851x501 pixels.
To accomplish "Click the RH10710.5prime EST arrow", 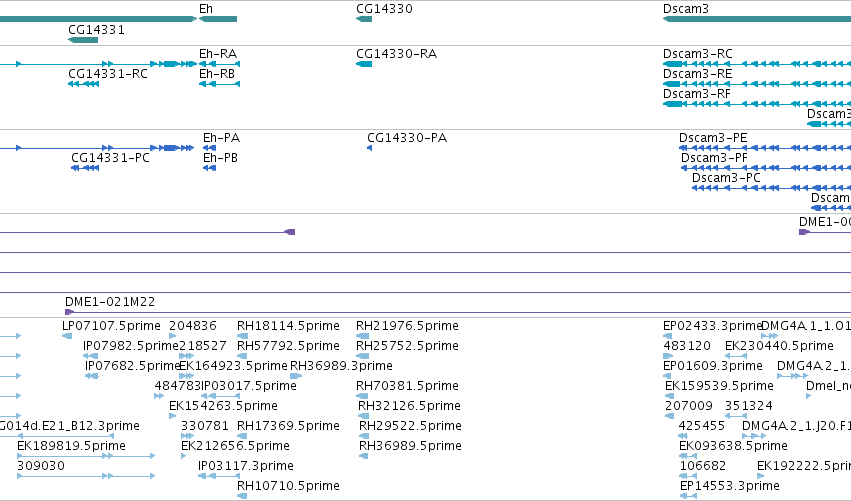I will [242, 496].
